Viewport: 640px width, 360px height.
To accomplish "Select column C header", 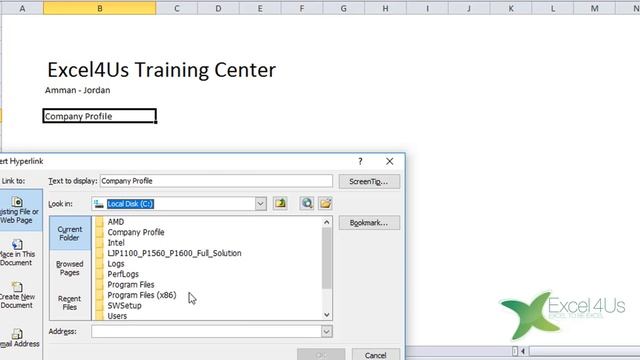I will pyautogui.click(x=177, y=8).
